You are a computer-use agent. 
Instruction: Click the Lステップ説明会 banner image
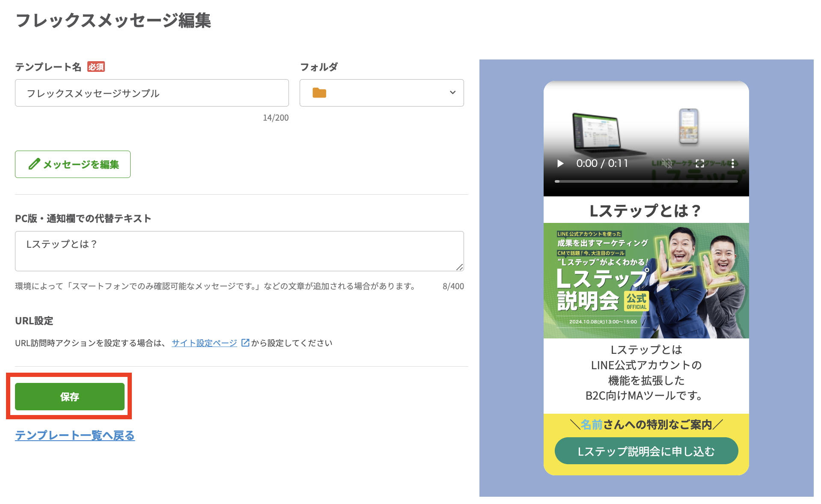tap(646, 281)
